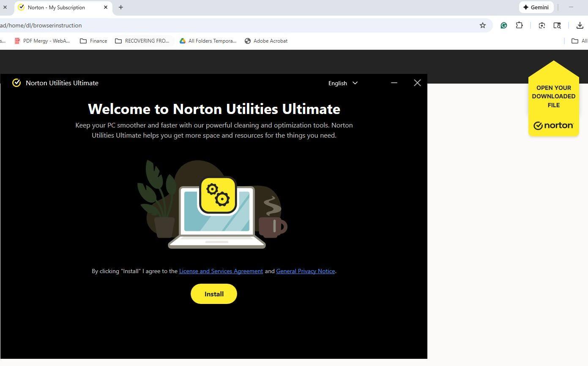This screenshot has height=366, width=588.
Task: Open the Finance bookmarks folder
Action: [x=93, y=41]
